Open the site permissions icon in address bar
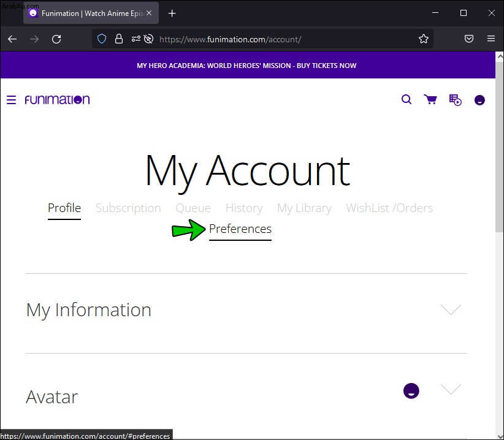Image resolution: width=504 pixels, height=440 pixels. (x=136, y=39)
